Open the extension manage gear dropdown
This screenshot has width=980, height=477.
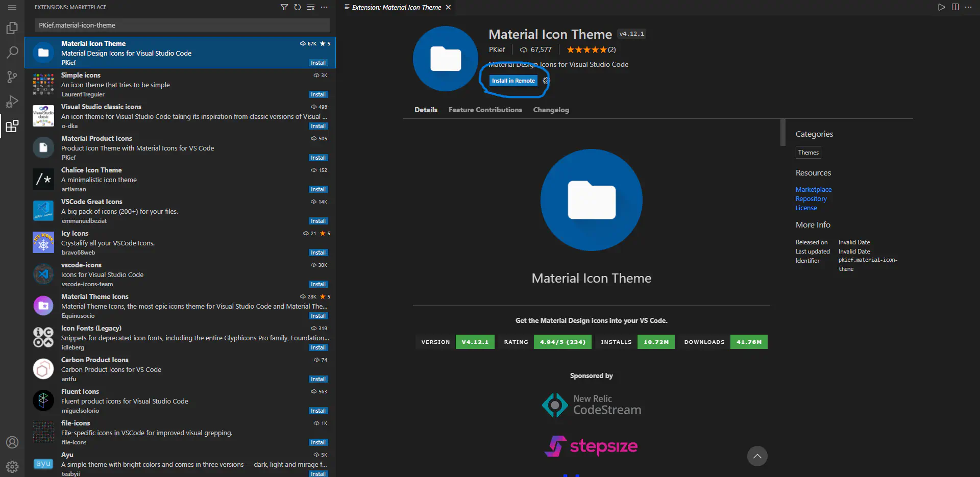point(546,81)
